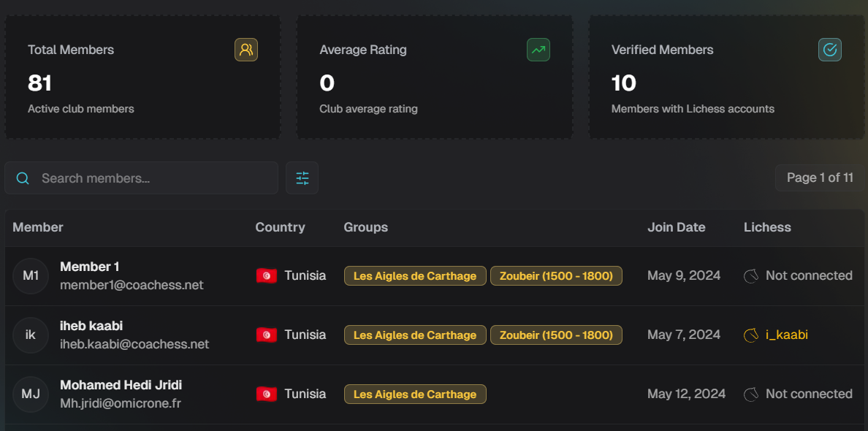Click Zoubeir (1500 - 1800) tag for Member 1
The width and height of the screenshot is (868, 431).
[556, 275]
